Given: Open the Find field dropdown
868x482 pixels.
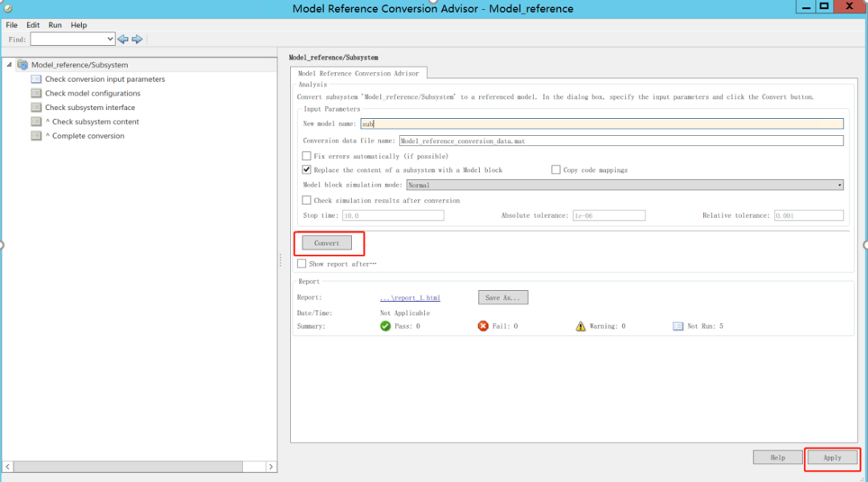Looking at the screenshot, I should 111,38.
